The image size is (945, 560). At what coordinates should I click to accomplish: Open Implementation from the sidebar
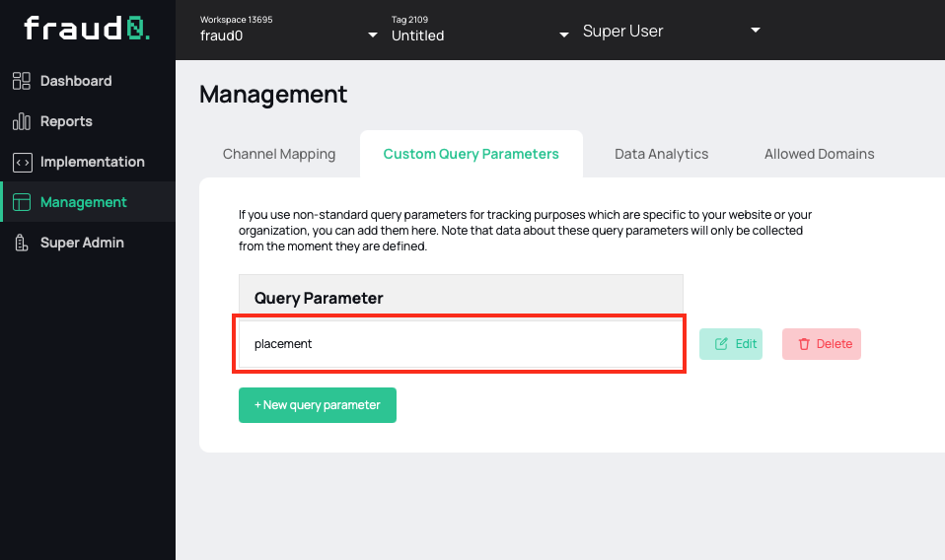92,162
